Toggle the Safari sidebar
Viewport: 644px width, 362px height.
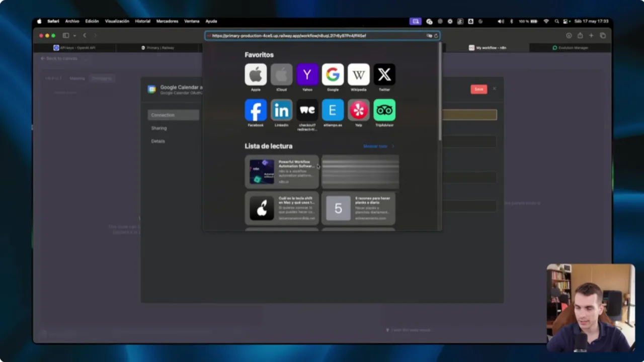66,36
